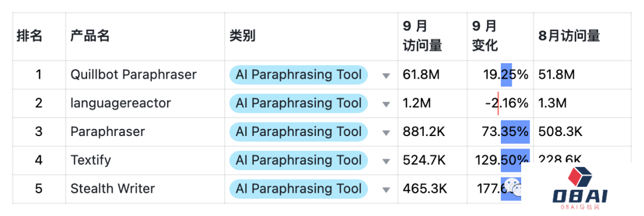This screenshot has height=216, width=644.
Task: Open category dropdown arrow for Quillbot Paraphraser row
Action: tap(386, 76)
